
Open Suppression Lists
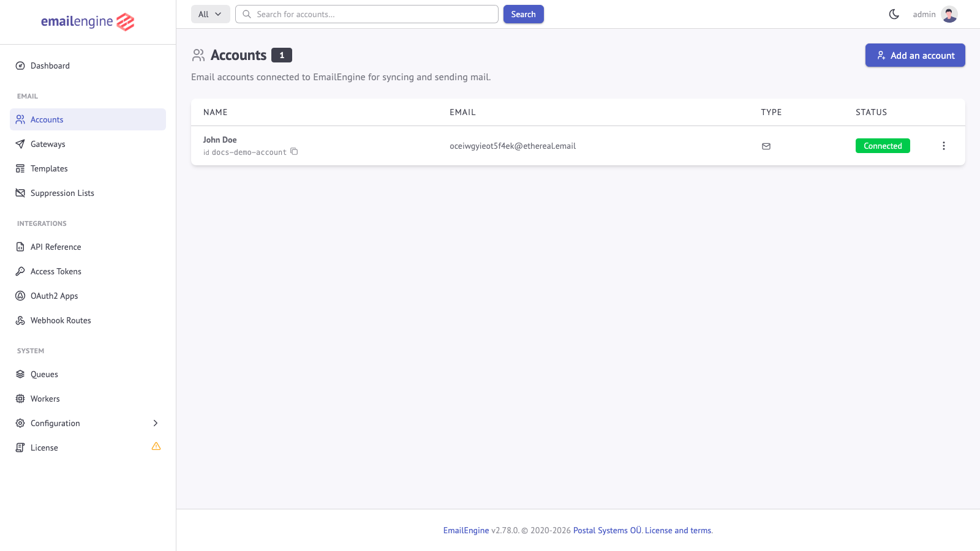[88, 193]
